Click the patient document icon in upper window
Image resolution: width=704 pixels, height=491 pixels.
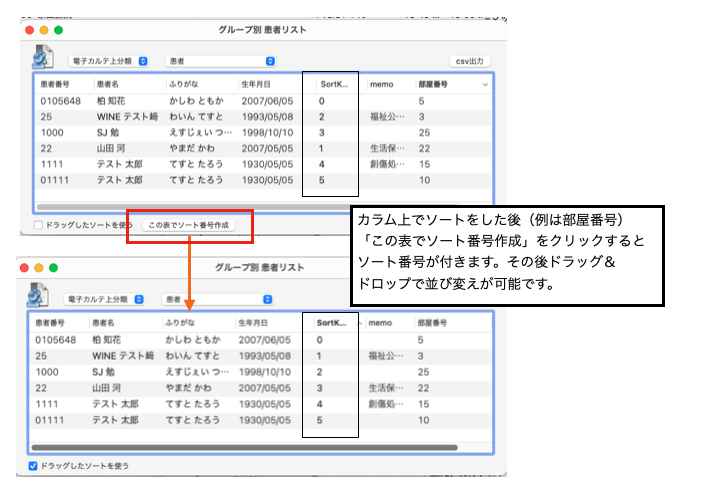pyautogui.click(x=43, y=57)
